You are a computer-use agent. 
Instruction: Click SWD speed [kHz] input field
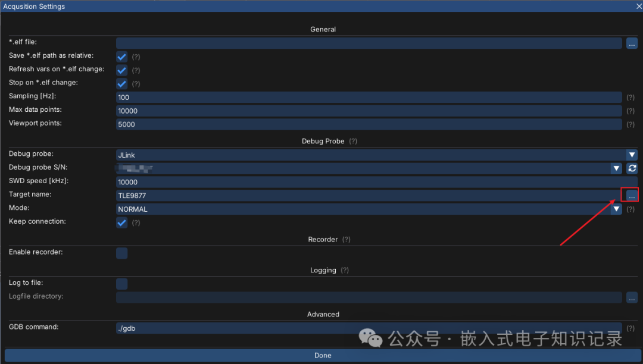coord(377,182)
